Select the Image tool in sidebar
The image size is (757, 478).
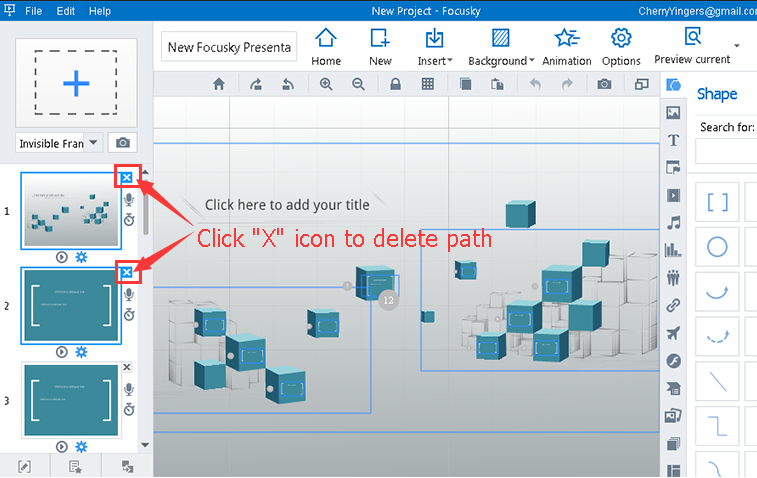673,112
